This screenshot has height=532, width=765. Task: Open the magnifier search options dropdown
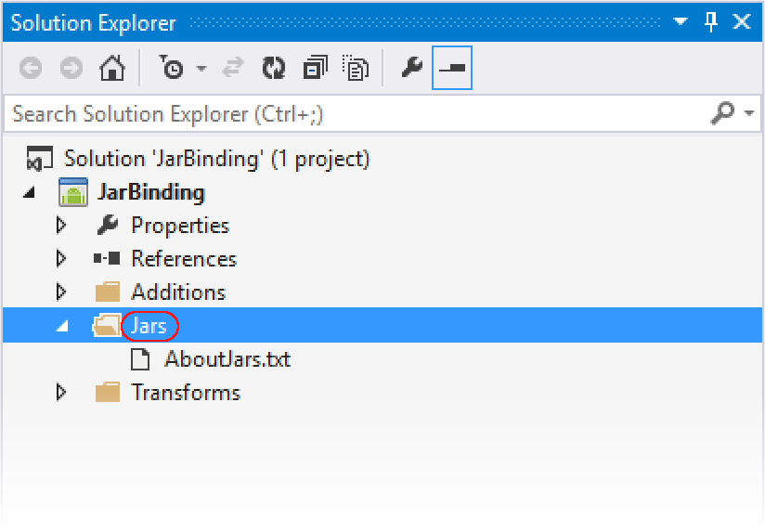[x=749, y=113]
